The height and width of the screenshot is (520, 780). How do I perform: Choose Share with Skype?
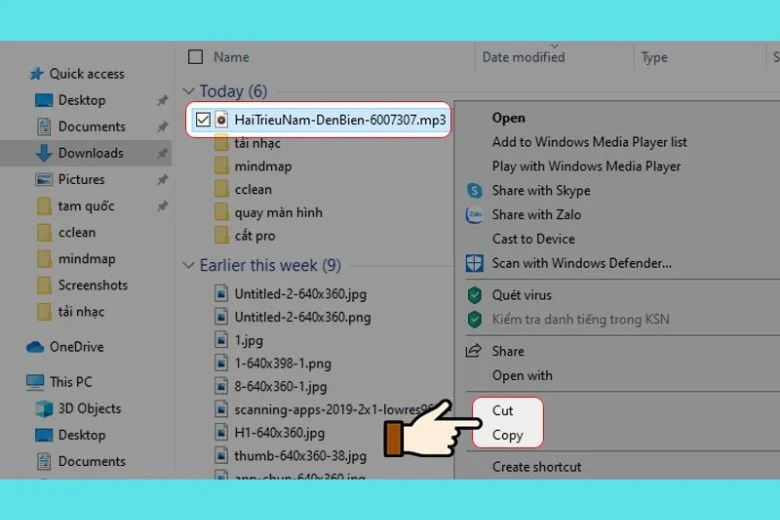[541, 191]
